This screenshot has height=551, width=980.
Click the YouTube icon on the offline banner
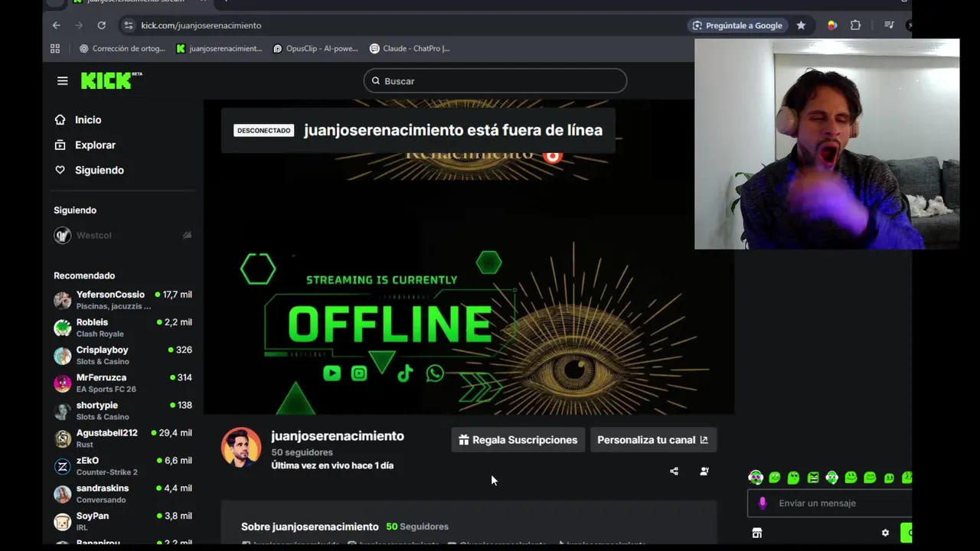pos(332,373)
